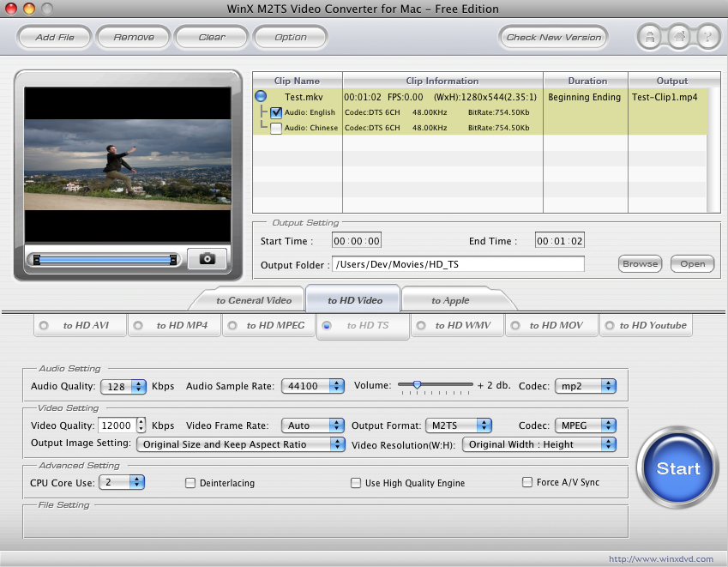Click the question mark help icon
Viewport: 728px width, 567px height.
[x=707, y=37]
